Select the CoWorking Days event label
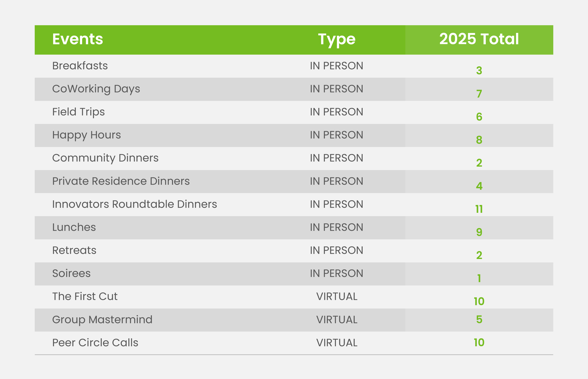Image resolution: width=588 pixels, height=379 pixels. coord(96,89)
